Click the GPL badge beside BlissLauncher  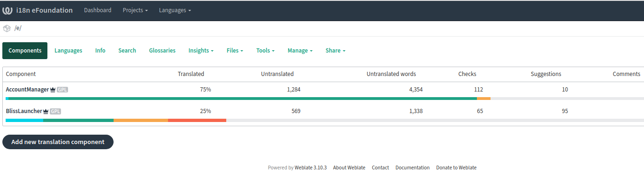pyautogui.click(x=55, y=111)
